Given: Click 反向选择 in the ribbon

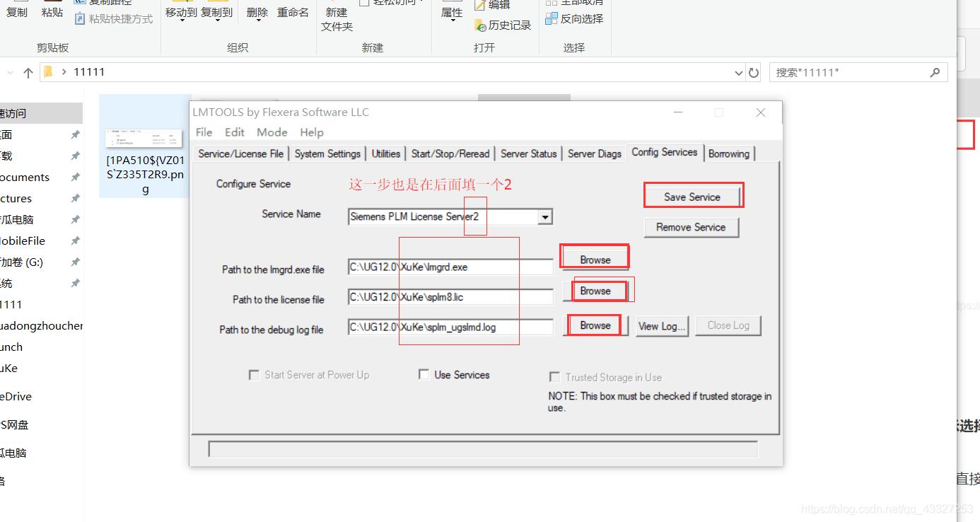Looking at the screenshot, I should point(574,18).
